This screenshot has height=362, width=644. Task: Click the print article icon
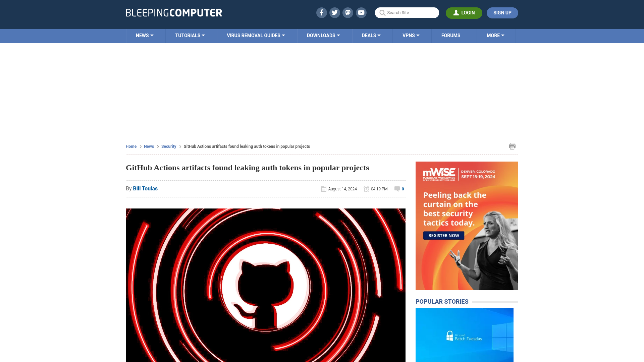(x=512, y=146)
